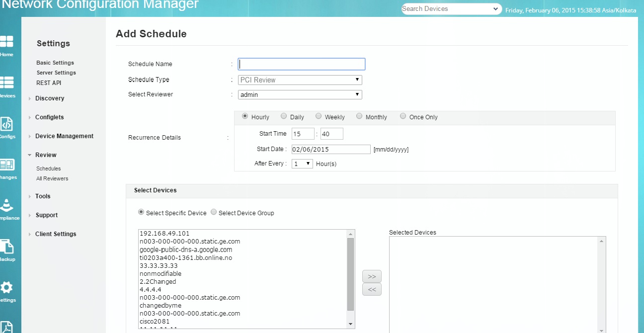644x333 pixels.
Task: Collapse the Review settings section
Action: point(46,155)
